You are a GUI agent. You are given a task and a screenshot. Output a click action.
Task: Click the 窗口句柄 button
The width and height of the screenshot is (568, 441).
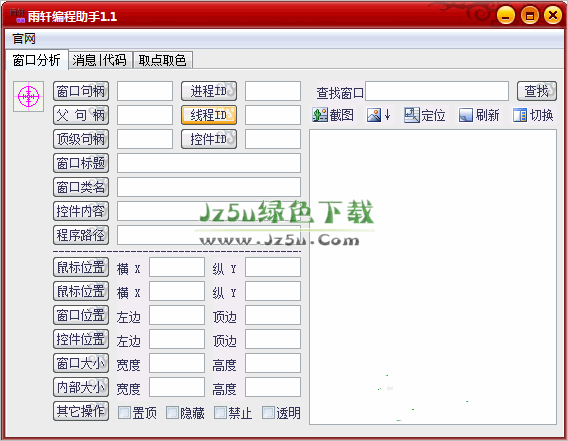81,91
